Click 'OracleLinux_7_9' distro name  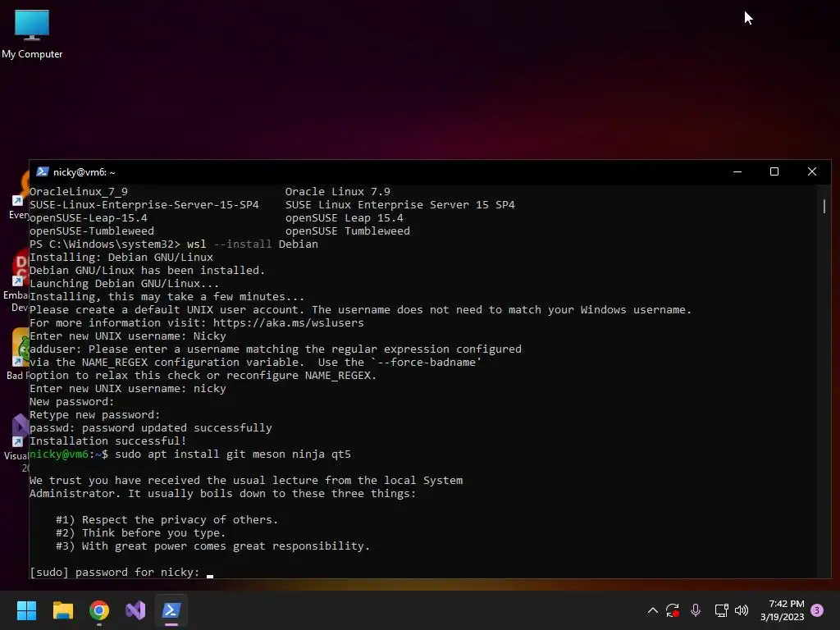79,192
